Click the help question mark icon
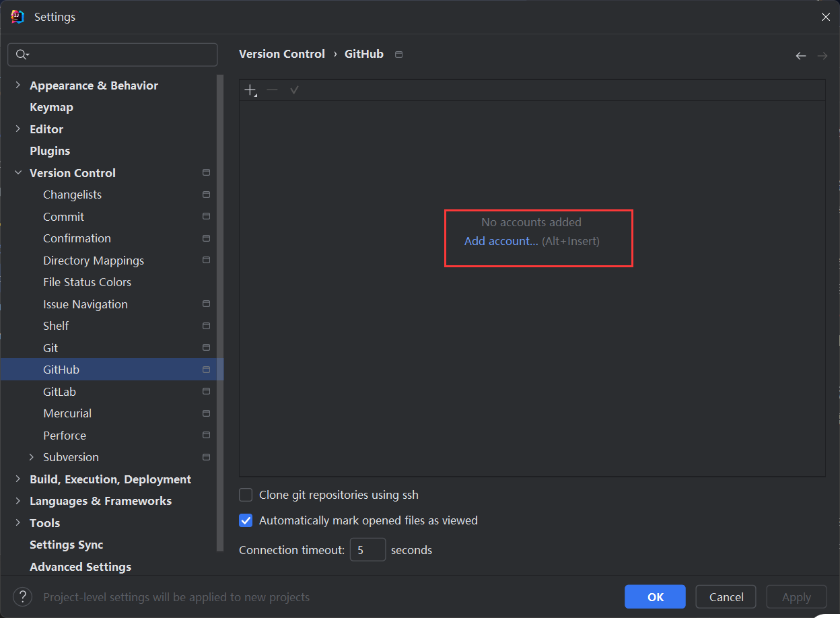Screen dimensions: 840x618 point(22,596)
